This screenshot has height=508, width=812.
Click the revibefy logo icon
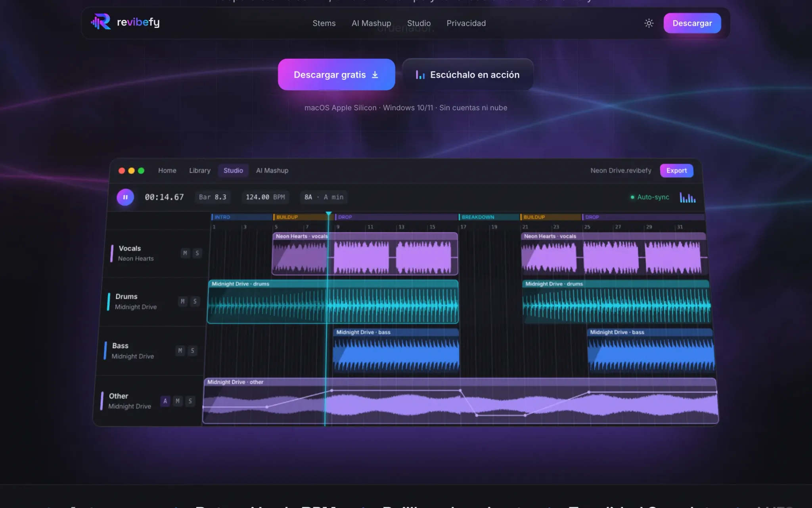click(x=101, y=22)
